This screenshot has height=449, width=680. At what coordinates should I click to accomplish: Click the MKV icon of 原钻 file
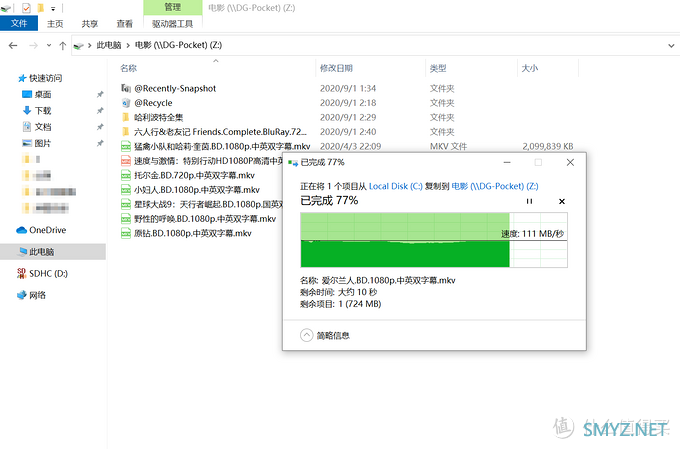click(126, 233)
